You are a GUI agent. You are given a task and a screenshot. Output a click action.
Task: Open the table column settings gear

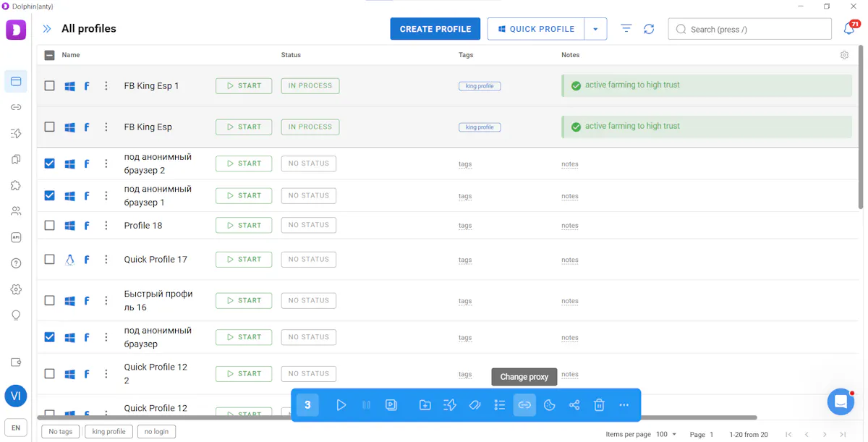pyautogui.click(x=844, y=55)
